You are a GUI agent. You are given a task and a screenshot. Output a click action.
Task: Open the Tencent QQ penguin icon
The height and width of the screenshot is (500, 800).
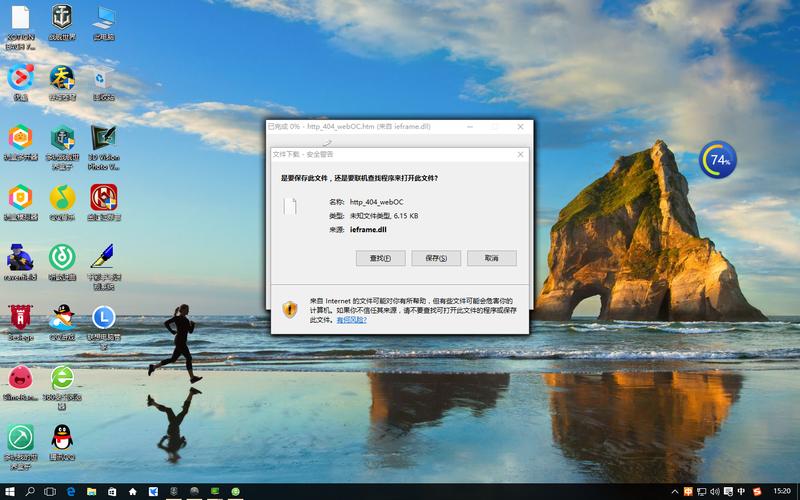coord(62,437)
